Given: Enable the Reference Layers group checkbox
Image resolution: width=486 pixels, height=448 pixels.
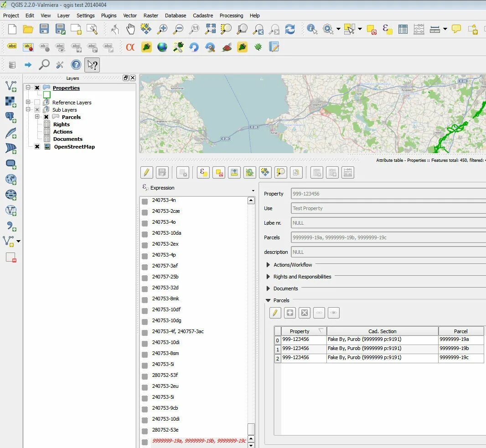Looking at the screenshot, I should (37, 103).
